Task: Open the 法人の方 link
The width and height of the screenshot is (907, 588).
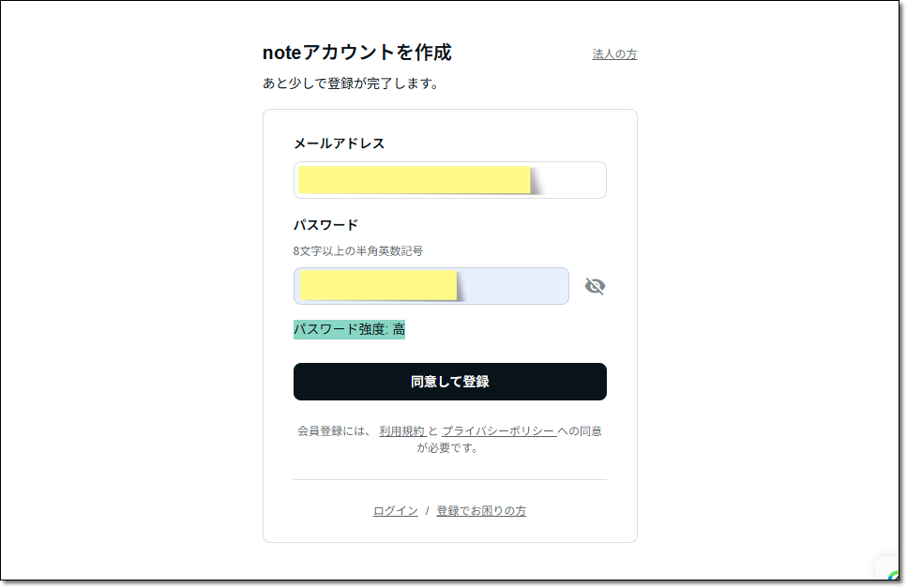Action: [x=612, y=53]
